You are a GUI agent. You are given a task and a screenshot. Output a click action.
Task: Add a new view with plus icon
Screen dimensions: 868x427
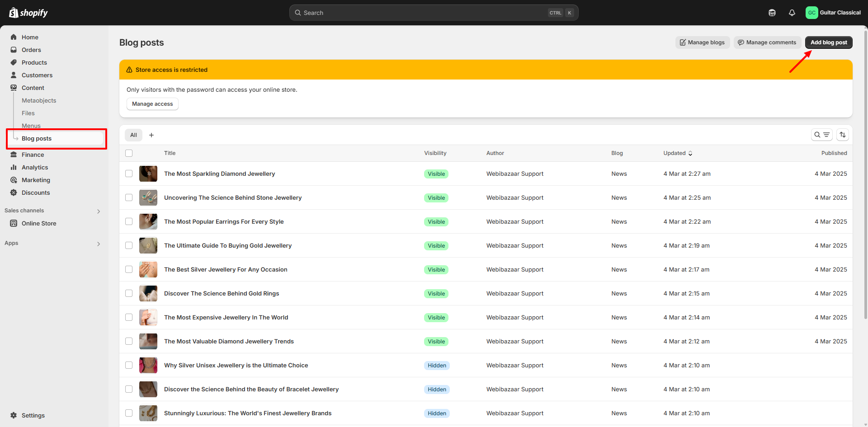coord(151,135)
